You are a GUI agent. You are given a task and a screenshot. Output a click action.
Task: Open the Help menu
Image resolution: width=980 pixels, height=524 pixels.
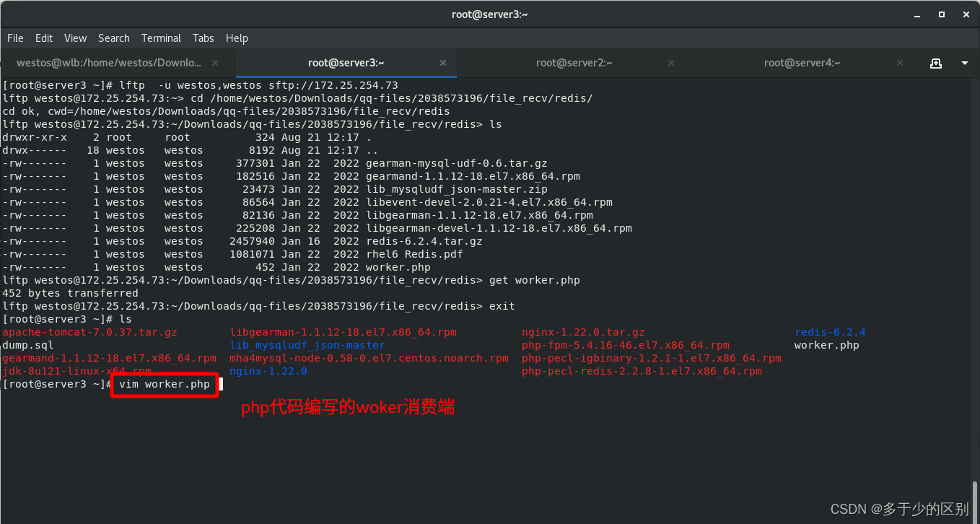pos(237,38)
